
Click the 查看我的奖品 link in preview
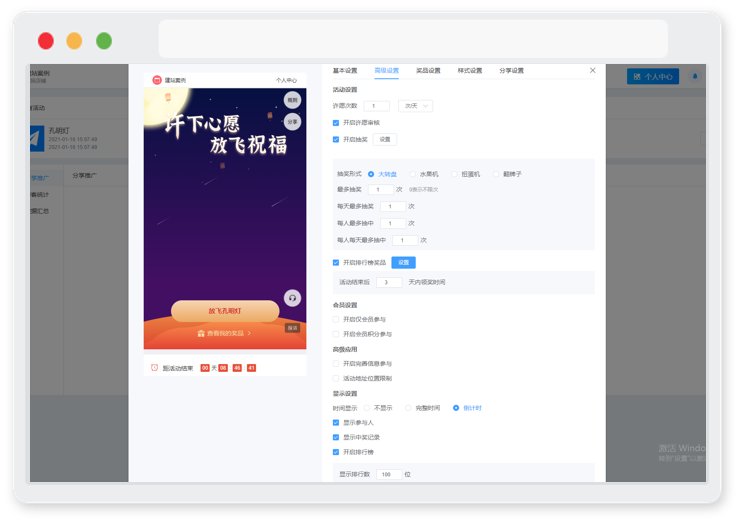point(225,333)
